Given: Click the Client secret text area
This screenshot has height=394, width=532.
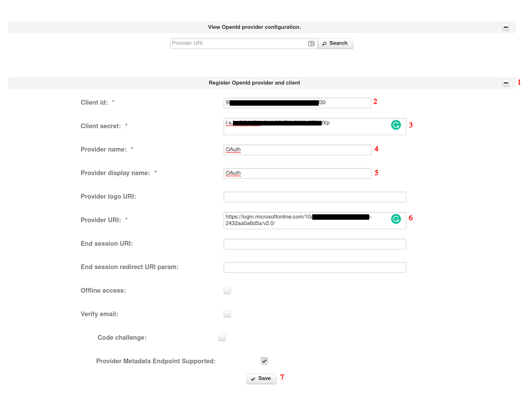Looking at the screenshot, I should [315, 126].
